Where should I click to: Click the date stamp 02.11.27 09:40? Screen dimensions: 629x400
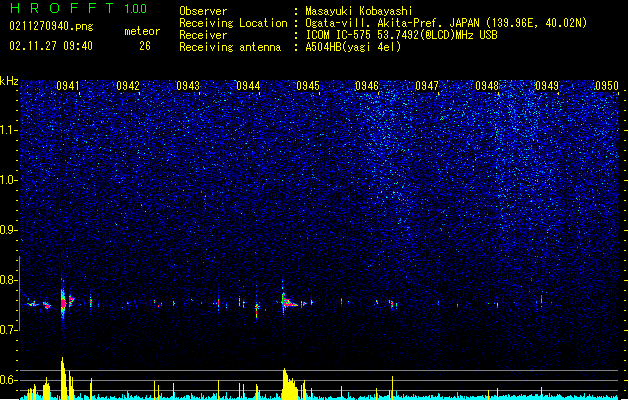point(51,46)
